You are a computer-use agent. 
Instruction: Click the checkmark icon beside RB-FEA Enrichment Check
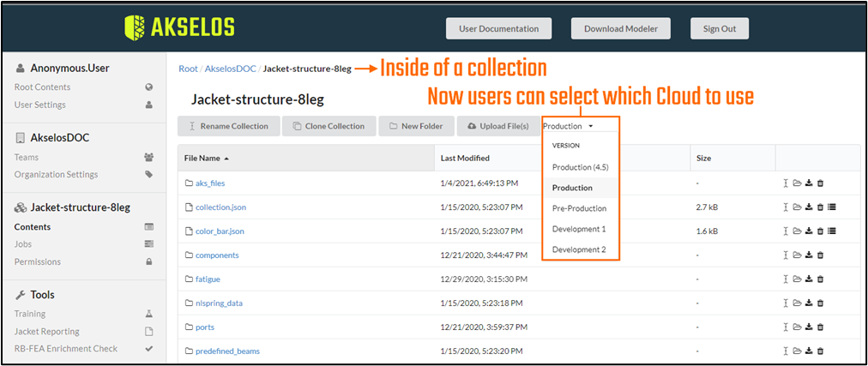click(x=148, y=348)
